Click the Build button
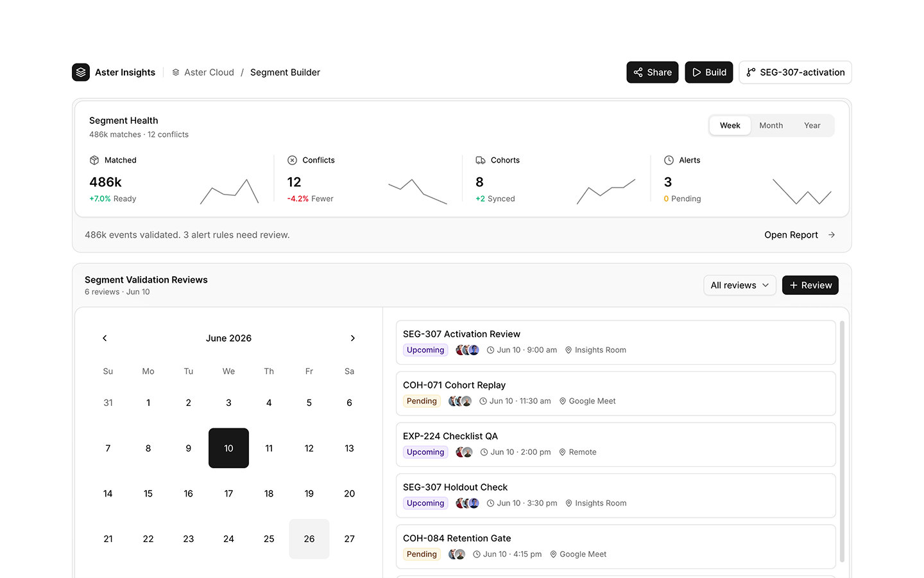 tap(709, 73)
